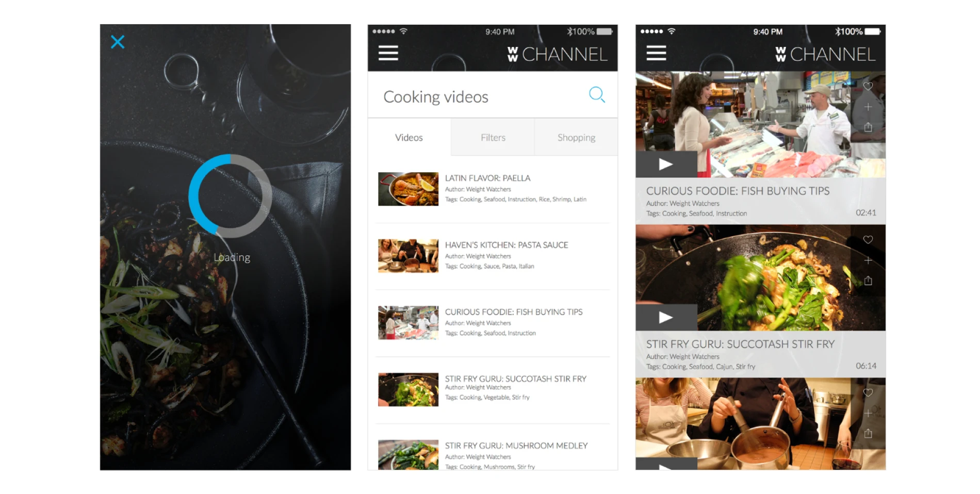
Task: Switch to the Videos tab
Action: (409, 137)
